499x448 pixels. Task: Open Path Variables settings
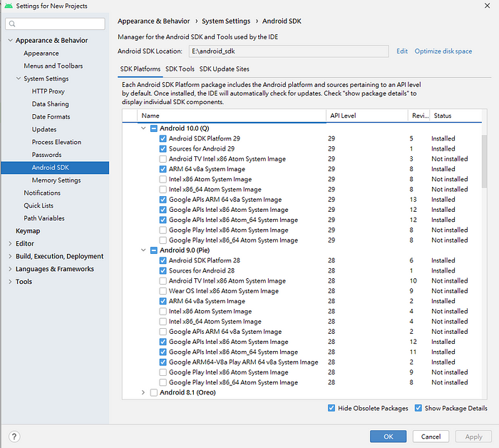point(44,218)
